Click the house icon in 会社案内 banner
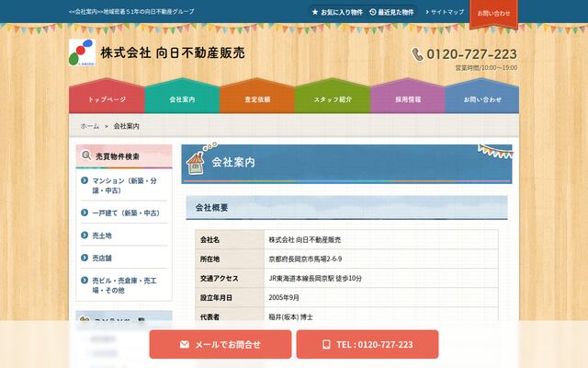Viewport: 588px width, 368px height. coord(196,164)
